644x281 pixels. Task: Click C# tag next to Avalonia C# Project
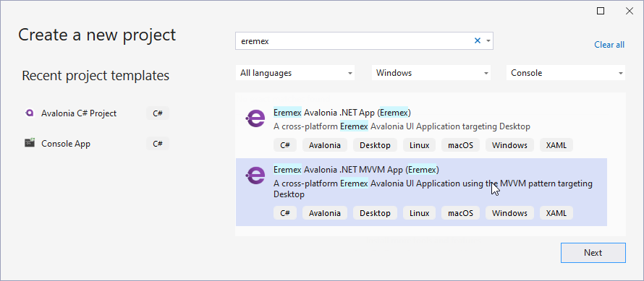(158, 113)
